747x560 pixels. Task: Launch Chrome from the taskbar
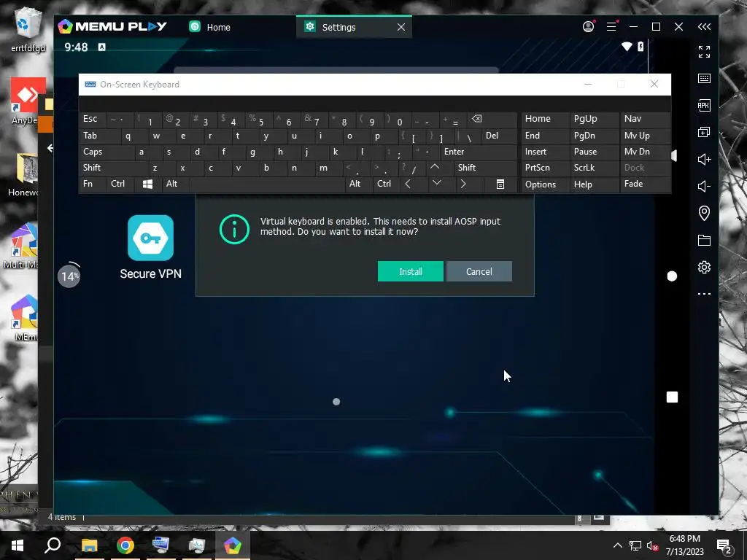click(x=125, y=545)
